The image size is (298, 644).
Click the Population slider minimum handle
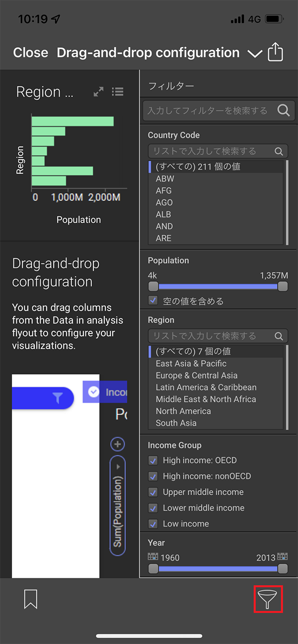[x=153, y=286]
